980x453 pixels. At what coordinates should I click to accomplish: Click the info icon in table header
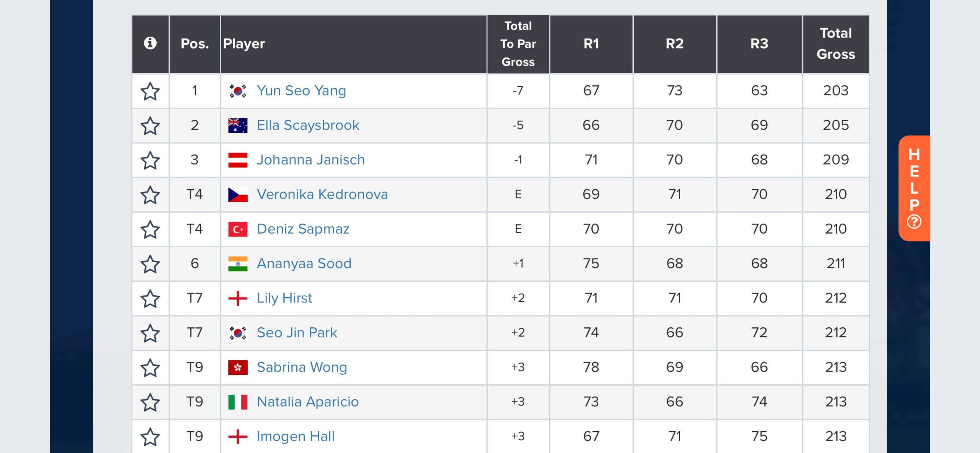[x=150, y=43]
